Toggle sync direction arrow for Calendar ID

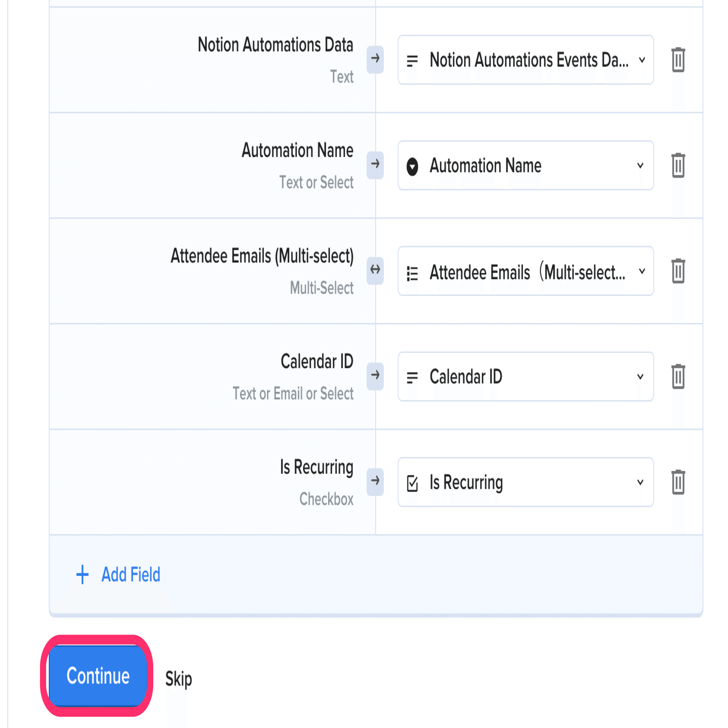coord(375,375)
